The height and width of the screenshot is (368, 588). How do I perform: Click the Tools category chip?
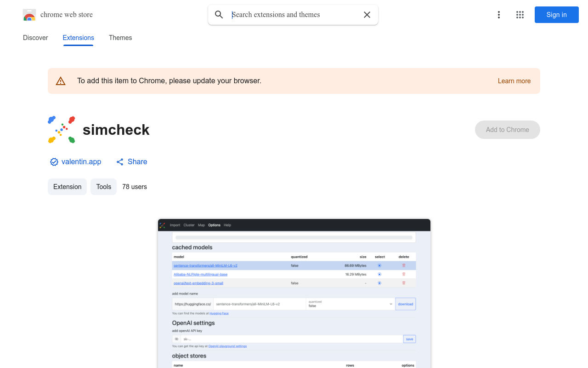click(x=104, y=187)
